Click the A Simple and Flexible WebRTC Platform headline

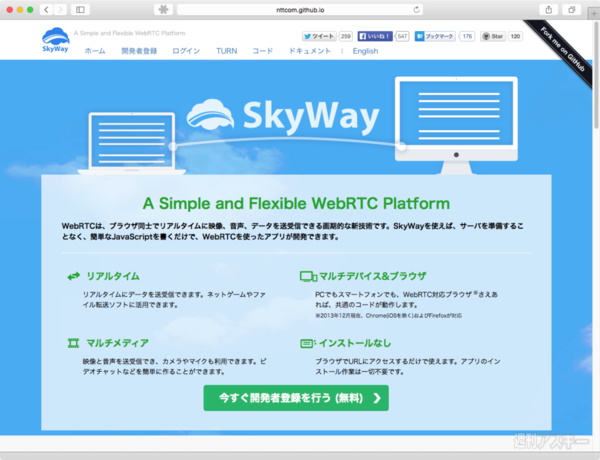coord(296,203)
